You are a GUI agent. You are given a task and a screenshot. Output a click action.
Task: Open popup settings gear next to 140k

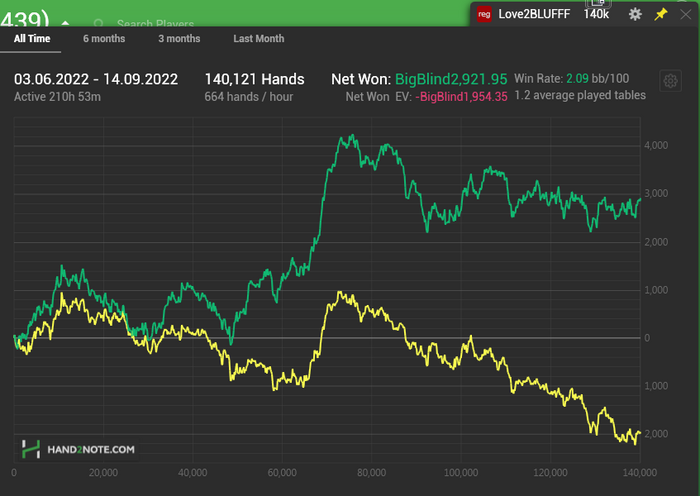click(x=635, y=14)
